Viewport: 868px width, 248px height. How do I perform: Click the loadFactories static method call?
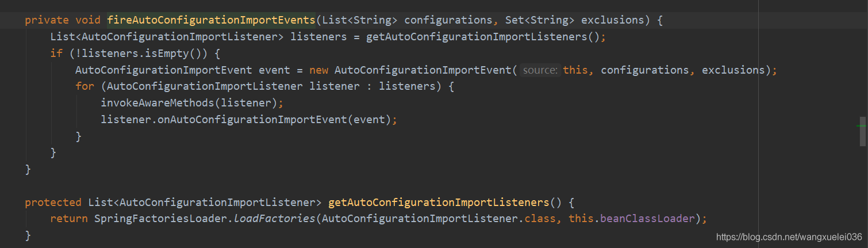(x=275, y=219)
